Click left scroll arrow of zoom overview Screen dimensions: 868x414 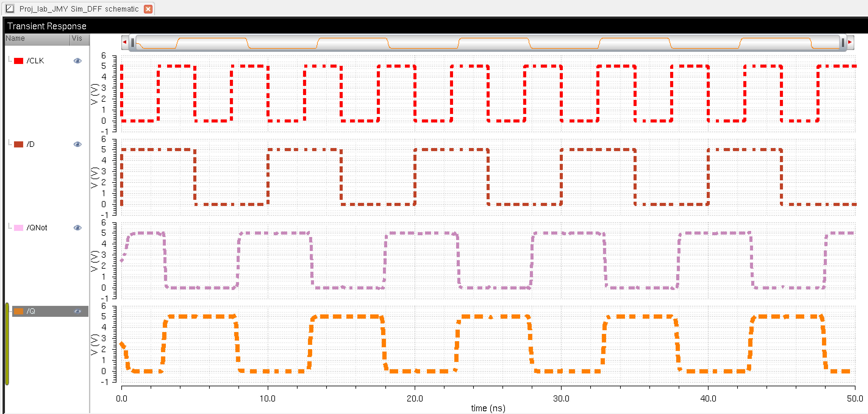[125, 42]
